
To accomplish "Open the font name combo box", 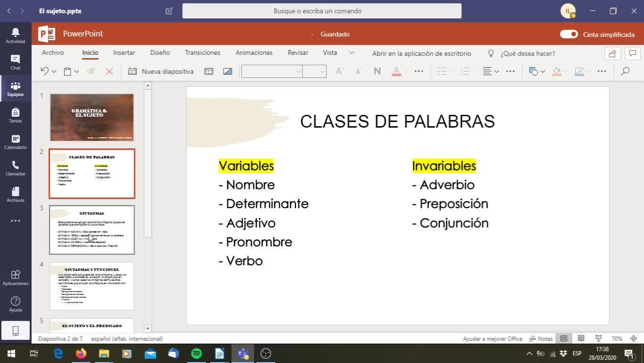I will 272,71.
